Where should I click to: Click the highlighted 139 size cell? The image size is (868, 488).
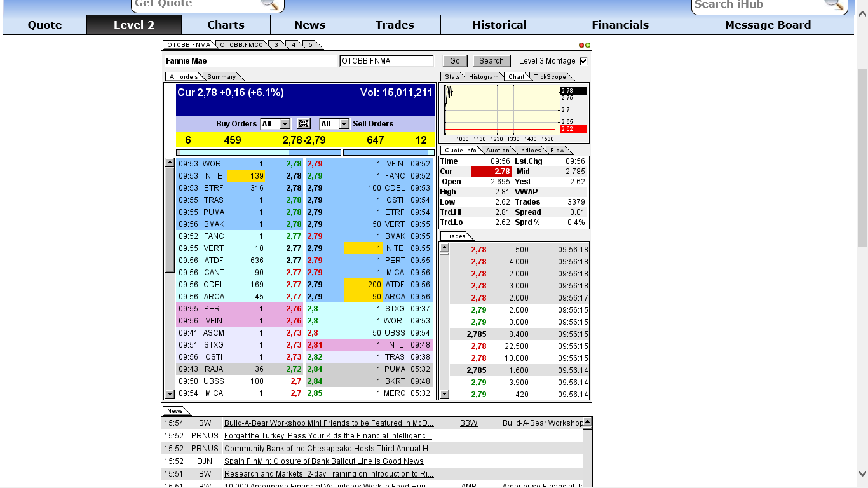coord(246,176)
